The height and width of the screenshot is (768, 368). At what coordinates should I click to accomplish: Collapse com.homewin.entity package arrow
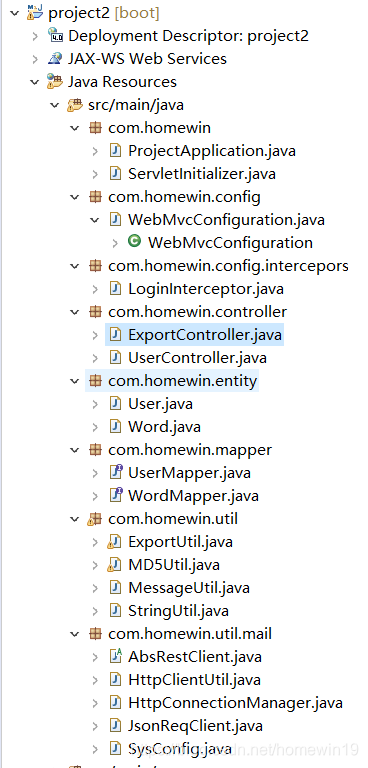[x=75, y=381]
